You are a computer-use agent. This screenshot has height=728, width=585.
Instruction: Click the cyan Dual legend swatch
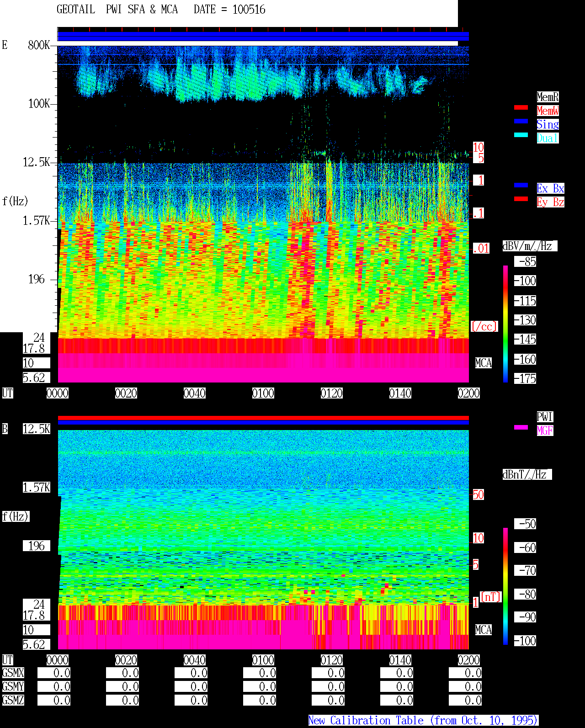[521, 135]
